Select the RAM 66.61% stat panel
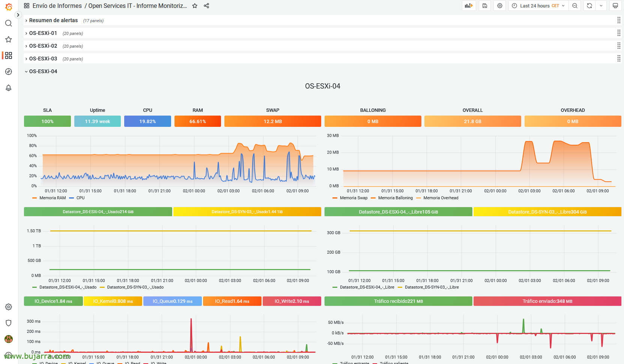 click(198, 121)
